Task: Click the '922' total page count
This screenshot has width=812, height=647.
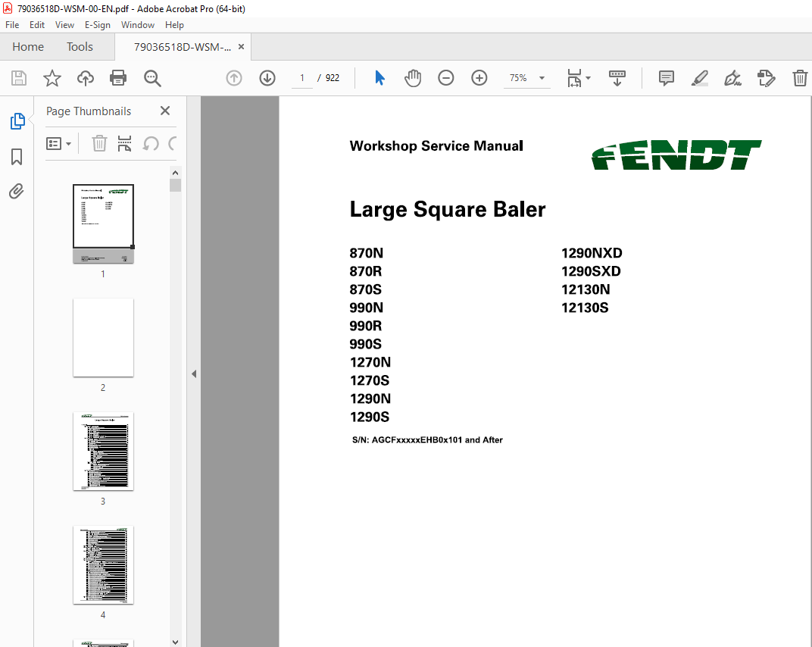Action: [333, 78]
